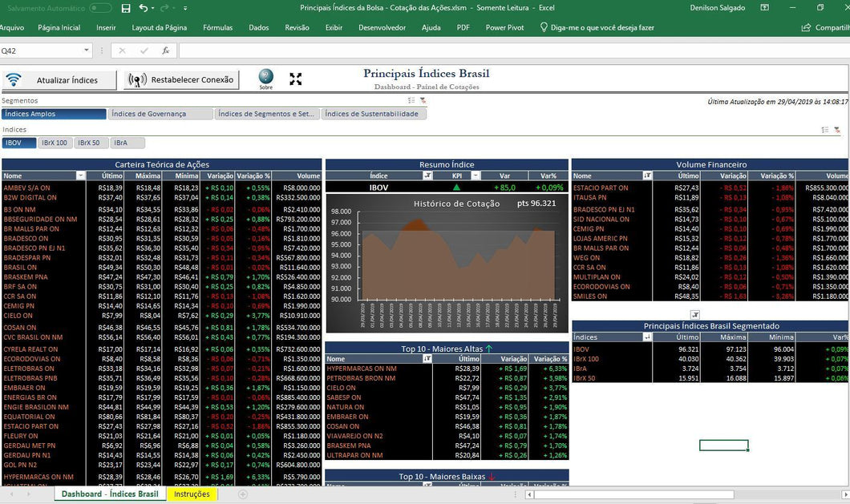
Task: Clear the Segmentos slicer filter
Action: 423,100
